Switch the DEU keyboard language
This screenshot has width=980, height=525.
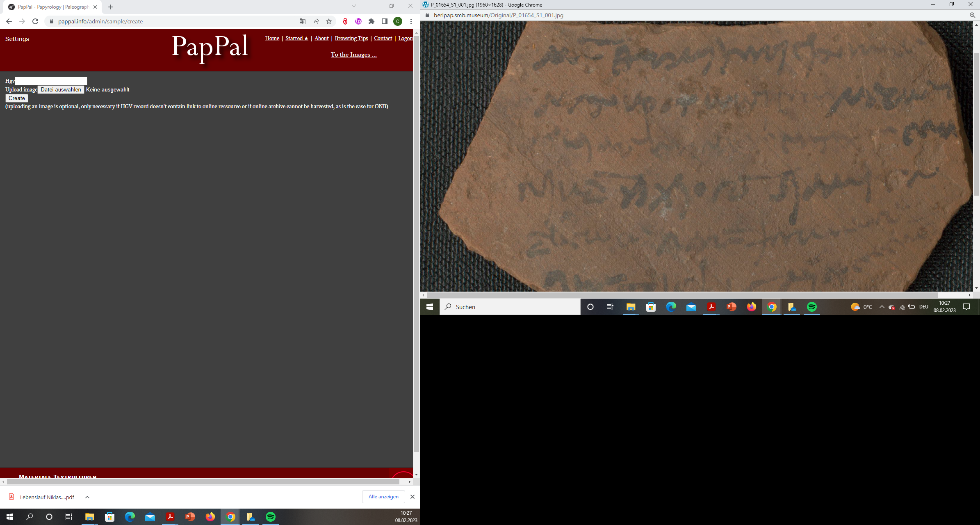(923, 307)
